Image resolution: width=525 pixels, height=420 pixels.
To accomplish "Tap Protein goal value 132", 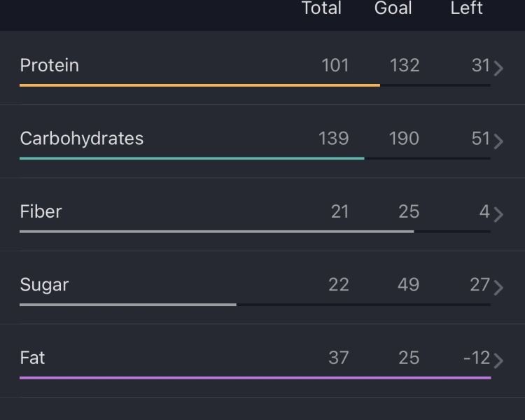I will 405,65.
